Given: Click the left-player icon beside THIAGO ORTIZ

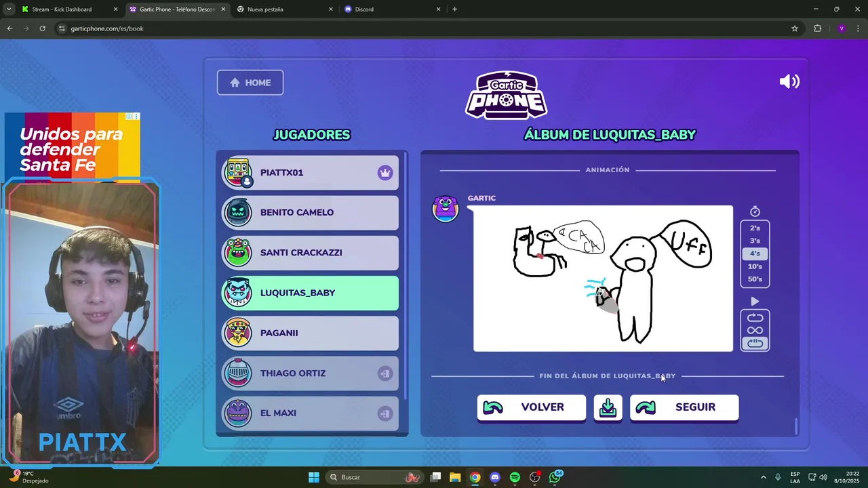Looking at the screenshot, I should [385, 373].
